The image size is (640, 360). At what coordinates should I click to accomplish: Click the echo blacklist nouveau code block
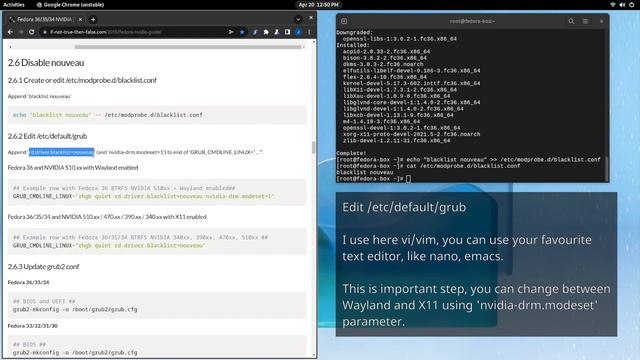coord(157,115)
